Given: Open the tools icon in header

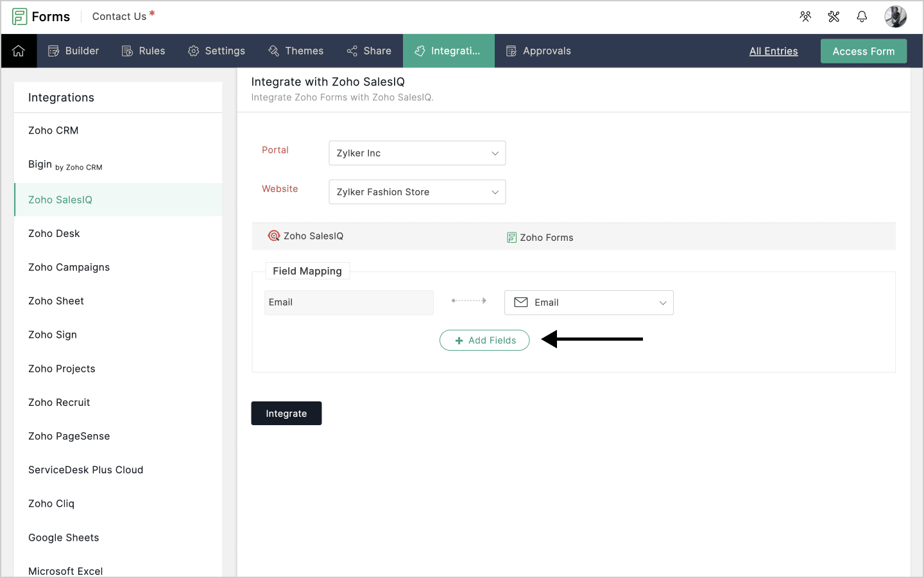Looking at the screenshot, I should [834, 17].
